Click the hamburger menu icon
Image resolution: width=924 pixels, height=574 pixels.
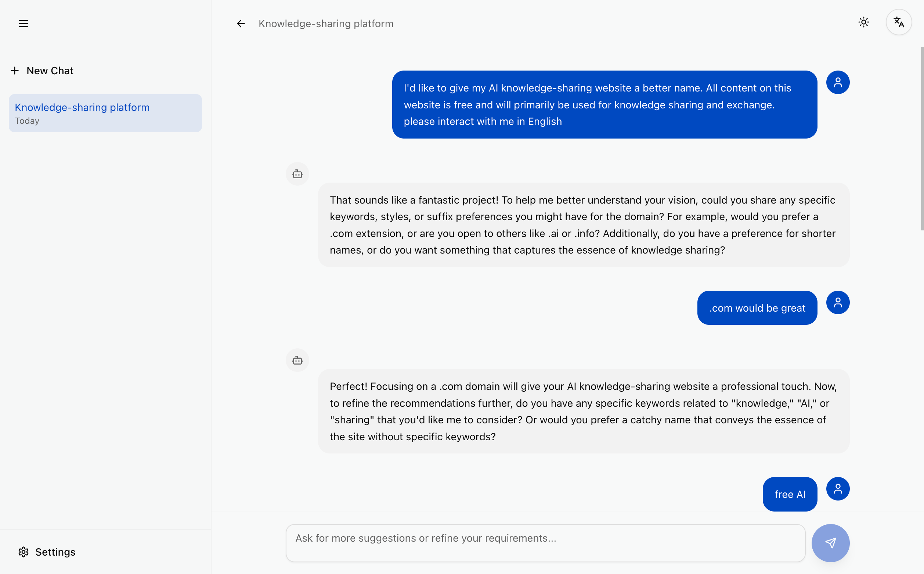coord(23,23)
